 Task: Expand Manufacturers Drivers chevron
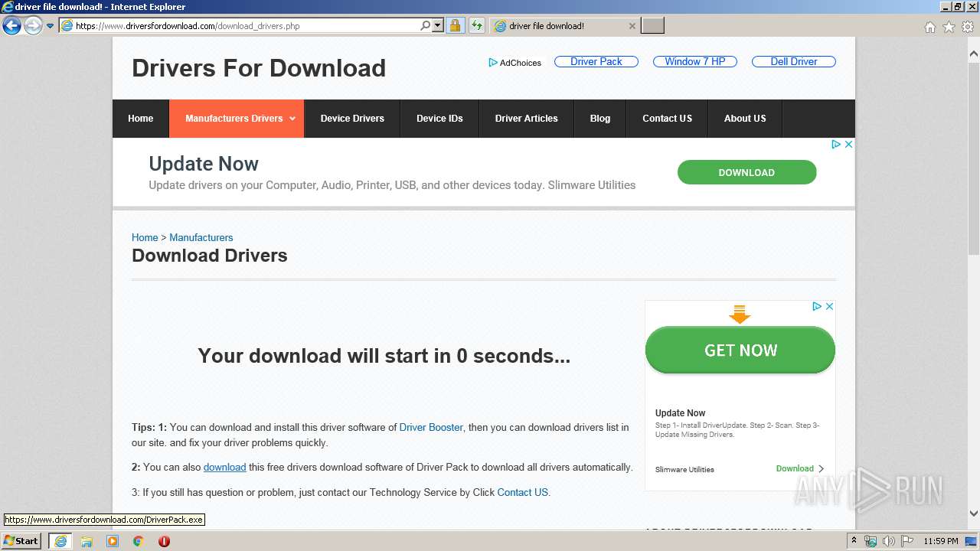point(292,119)
